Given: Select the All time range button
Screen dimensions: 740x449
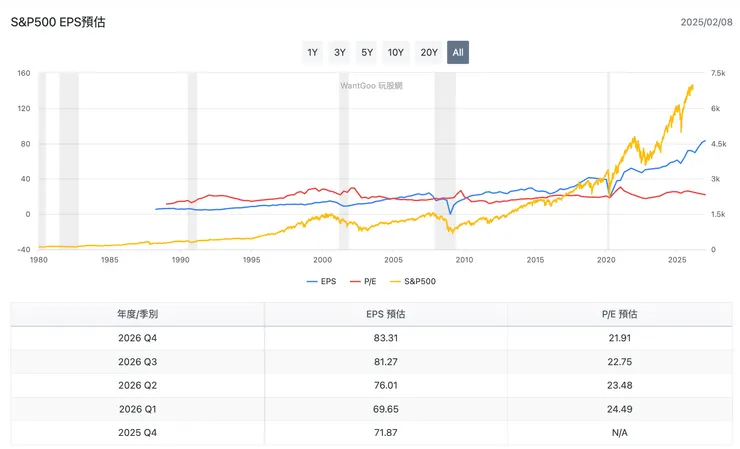Looking at the screenshot, I should (458, 52).
